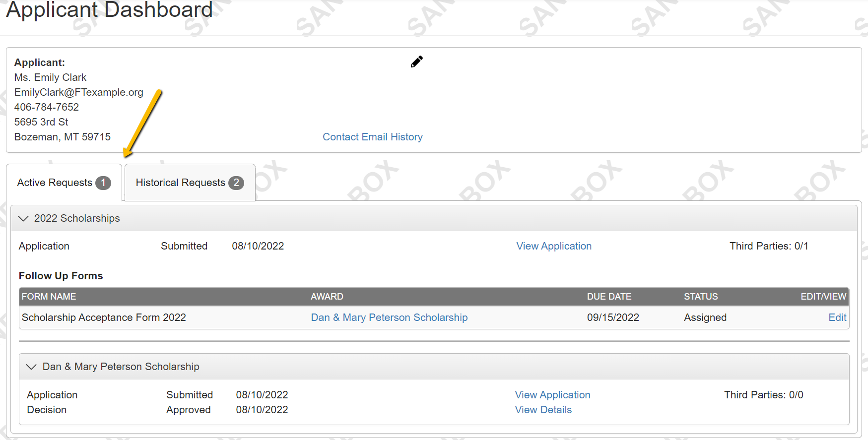This screenshot has height=440, width=868.
Task: Switch to Active Requests tab
Action: pyautogui.click(x=64, y=183)
